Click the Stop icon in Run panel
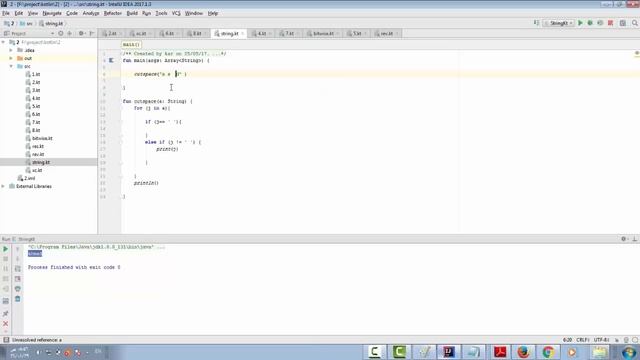This screenshot has height=360, width=640. (6, 259)
